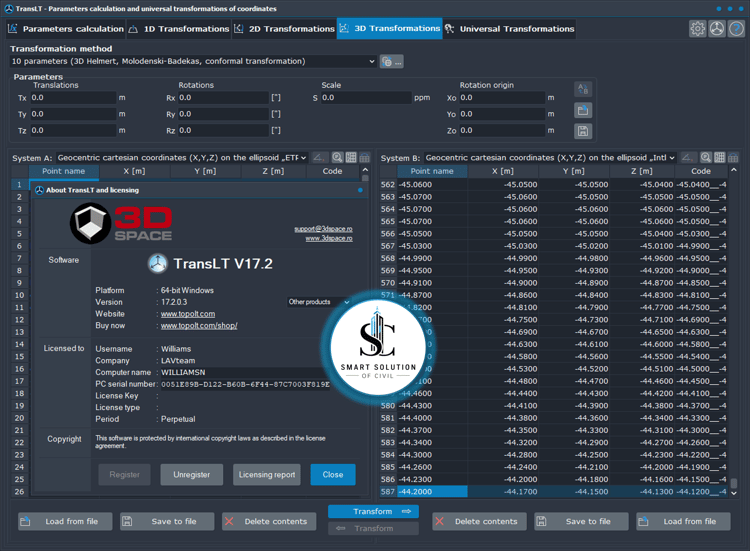The image size is (750, 551).
Task: Click the System B table grid icon
Action: [719, 157]
